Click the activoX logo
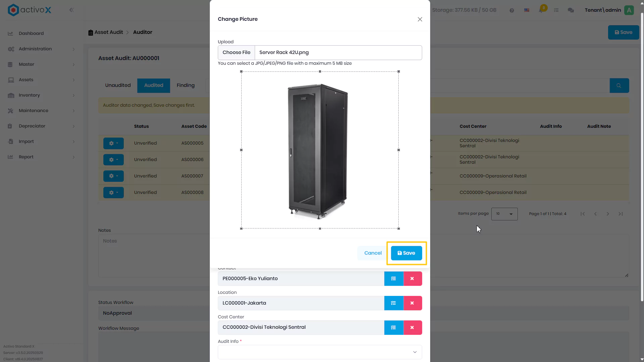 (30, 10)
